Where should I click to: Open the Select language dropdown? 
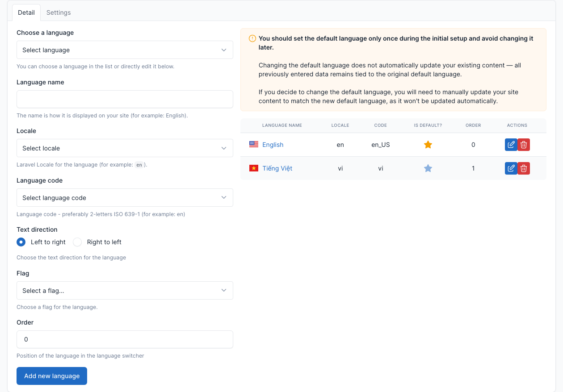click(125, 50)
